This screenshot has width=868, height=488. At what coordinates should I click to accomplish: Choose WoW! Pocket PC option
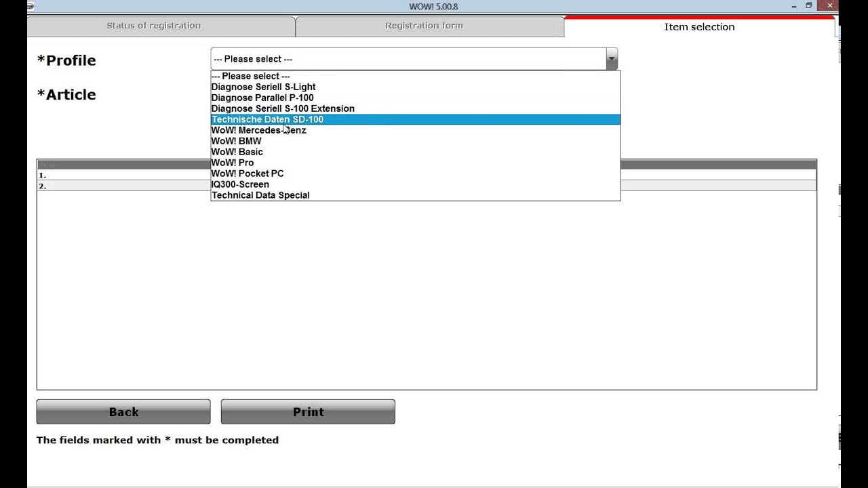(416, 174)
